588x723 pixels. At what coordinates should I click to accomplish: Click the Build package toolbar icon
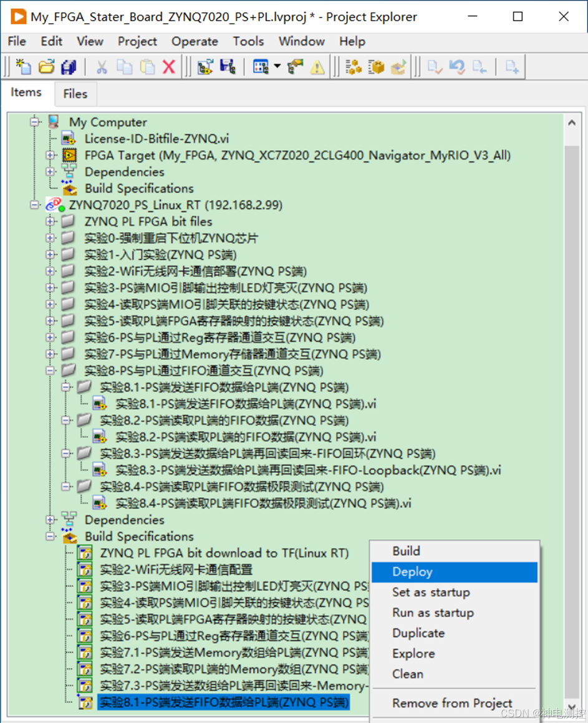[x=376, y=67]
